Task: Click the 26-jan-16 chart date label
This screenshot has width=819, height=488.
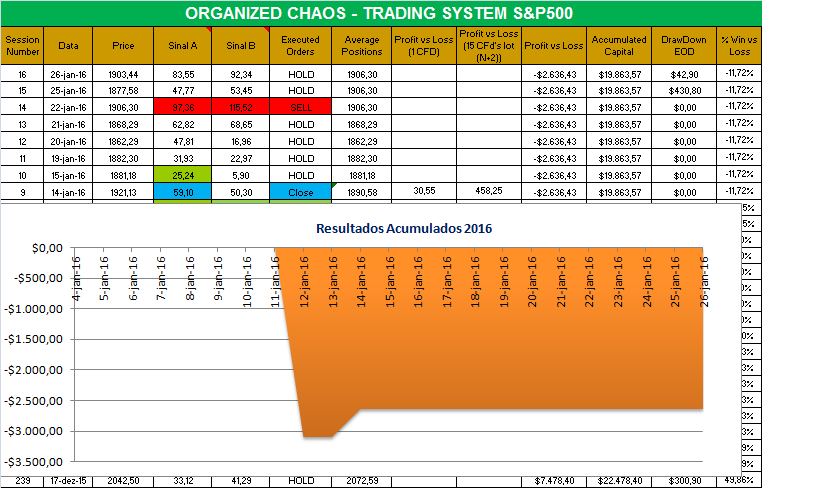Action: (704, 281)
